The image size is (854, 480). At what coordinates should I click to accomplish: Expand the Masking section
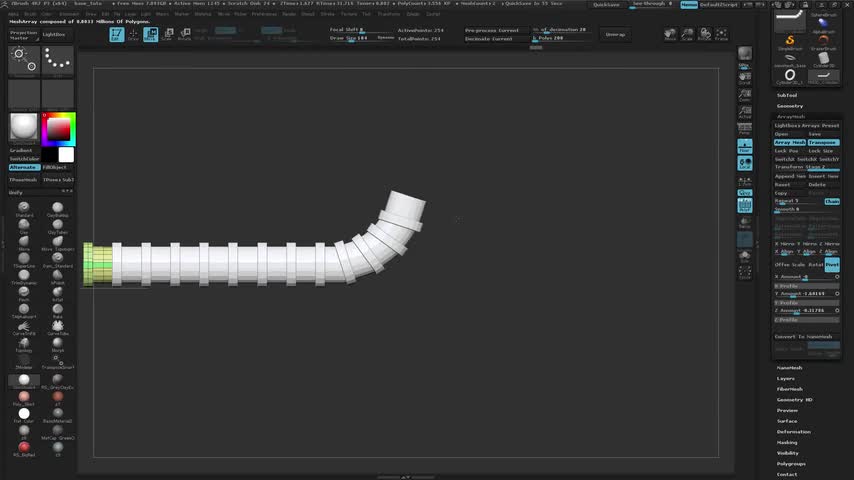[x=787, y=442]
